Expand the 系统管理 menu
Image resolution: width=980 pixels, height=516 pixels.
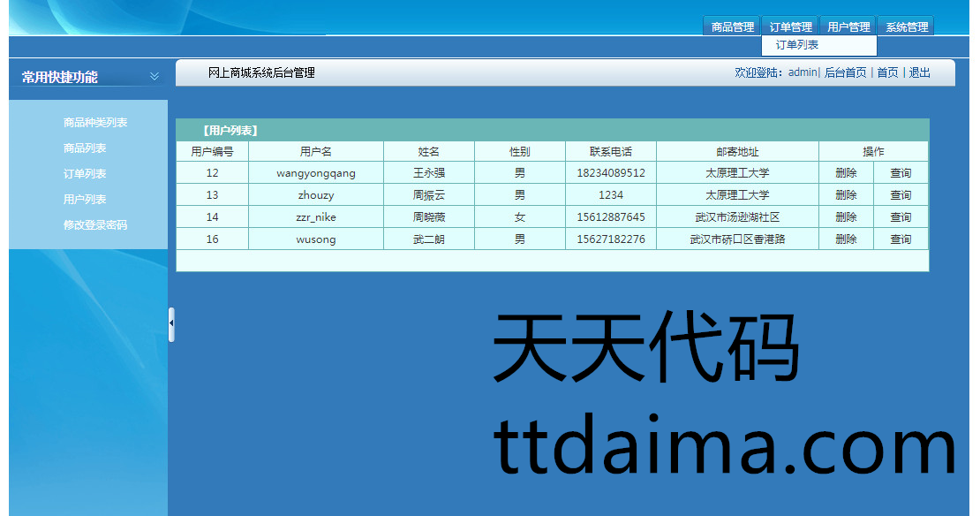tap(907, 27)
